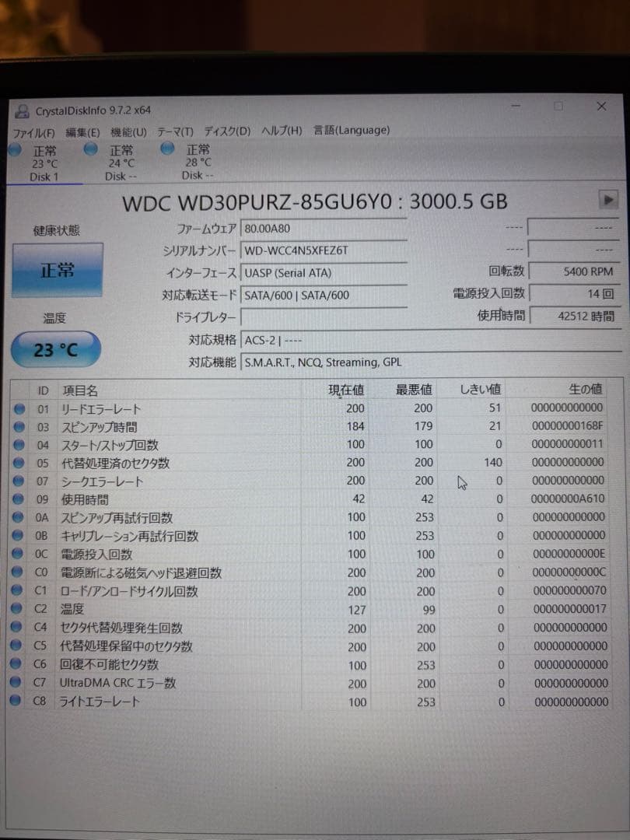This screenshot has height=840, width=630.
Task: Click the status icon for row C6
Action: pos(16,663)
